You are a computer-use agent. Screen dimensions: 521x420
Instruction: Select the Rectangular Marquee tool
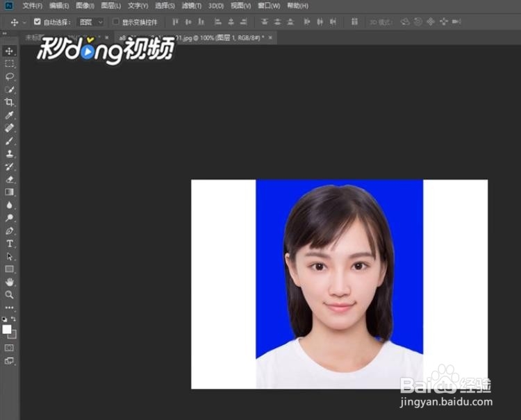click(9, 63)
